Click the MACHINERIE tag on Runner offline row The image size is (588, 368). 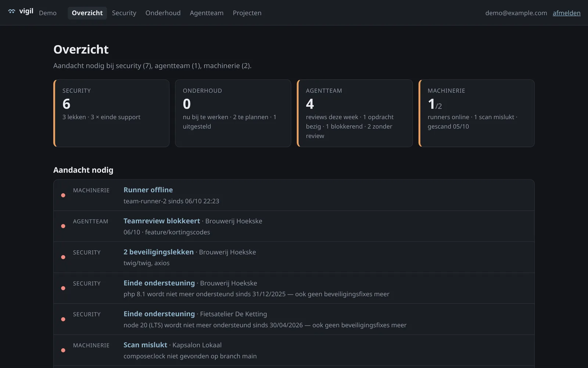(x=91, y=190)
